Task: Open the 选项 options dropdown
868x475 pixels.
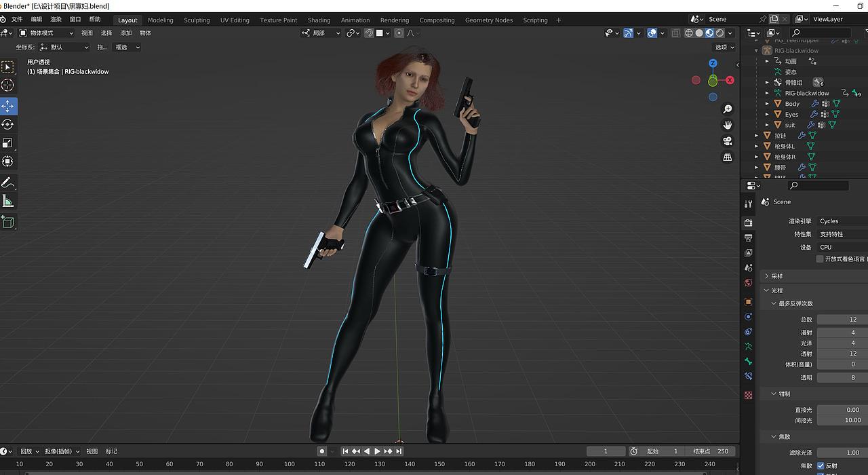Action: click(x=724, y=47)
